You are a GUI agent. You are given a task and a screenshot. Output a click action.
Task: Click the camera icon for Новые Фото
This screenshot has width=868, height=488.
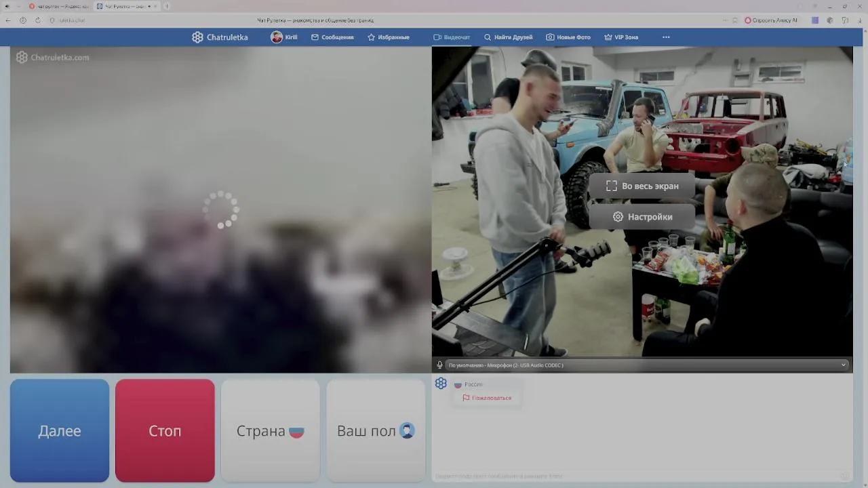(x=550, y=37)
